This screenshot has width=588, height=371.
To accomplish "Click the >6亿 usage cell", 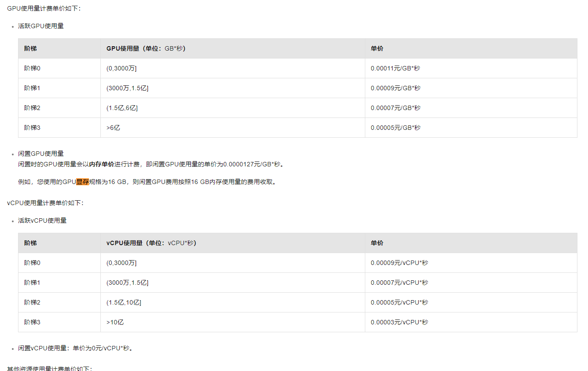I will click(113, 128).
